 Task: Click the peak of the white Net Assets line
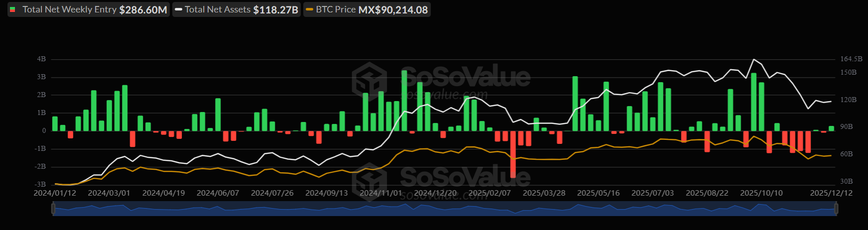[x=753, y=59]
